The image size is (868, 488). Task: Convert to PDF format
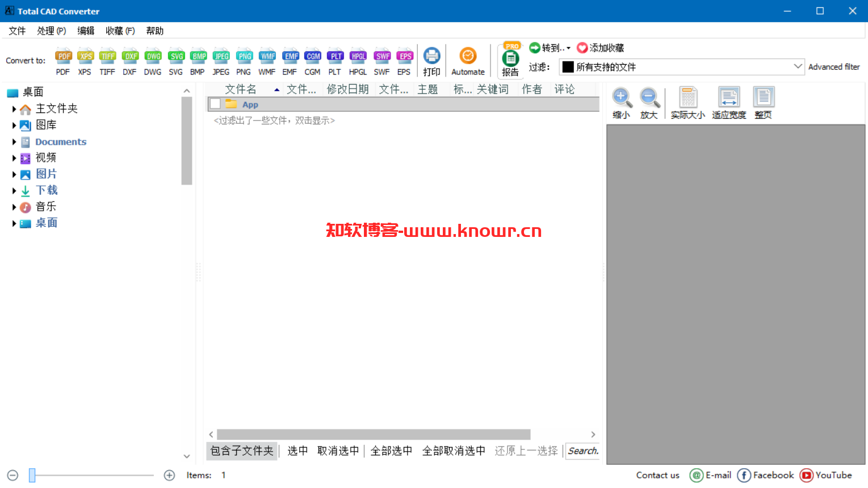pyautogui.click(x=63, y=61)
